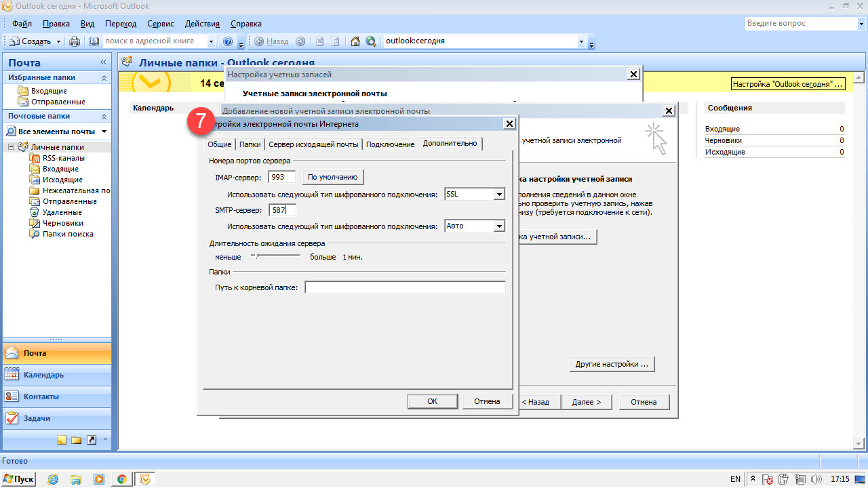Switch to the Общие tab

coord(219,144)
